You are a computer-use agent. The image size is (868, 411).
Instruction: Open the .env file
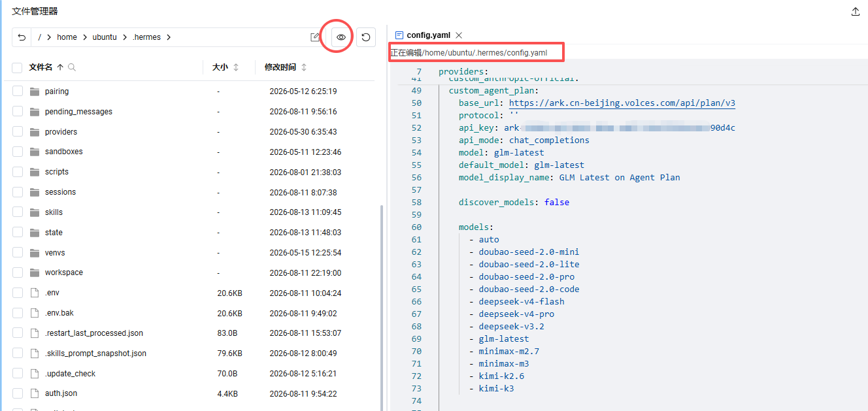[52, 293]
